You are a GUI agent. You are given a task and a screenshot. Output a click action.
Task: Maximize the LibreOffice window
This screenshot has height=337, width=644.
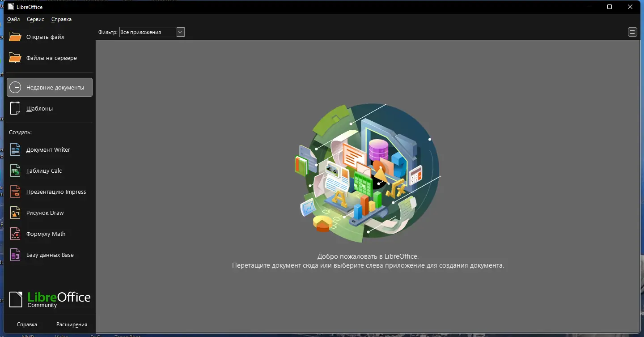tap(610, 7)
